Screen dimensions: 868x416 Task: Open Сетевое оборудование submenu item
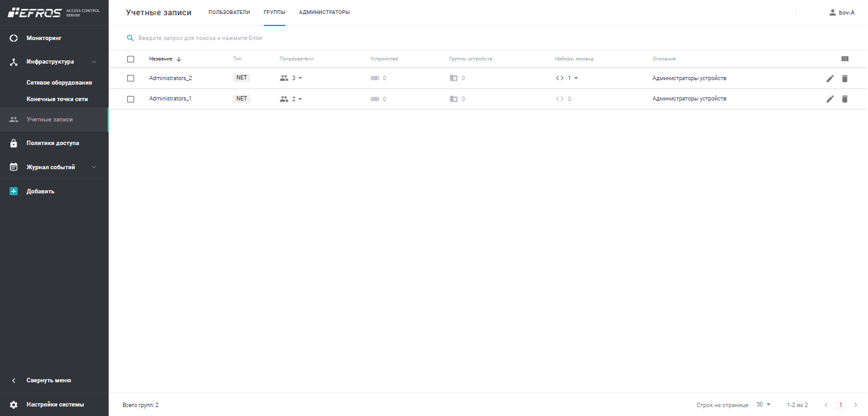pos(59,83)
